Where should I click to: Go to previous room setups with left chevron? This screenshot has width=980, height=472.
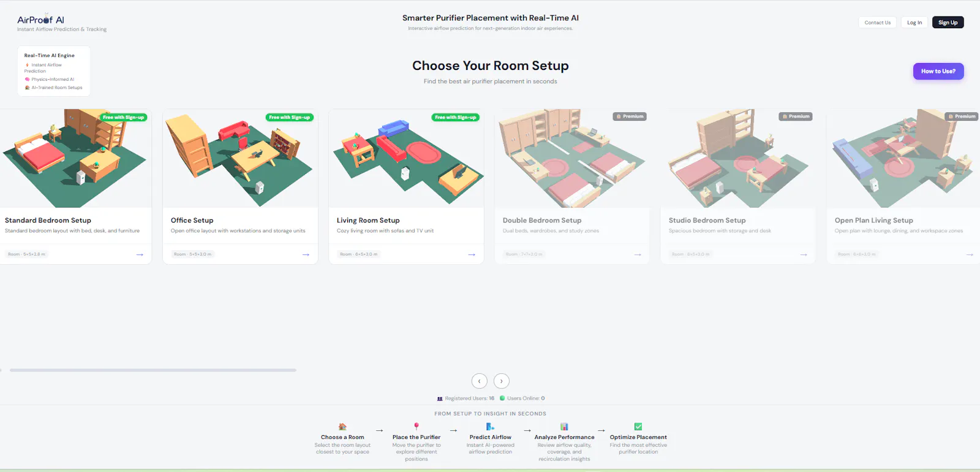[479, 381]
